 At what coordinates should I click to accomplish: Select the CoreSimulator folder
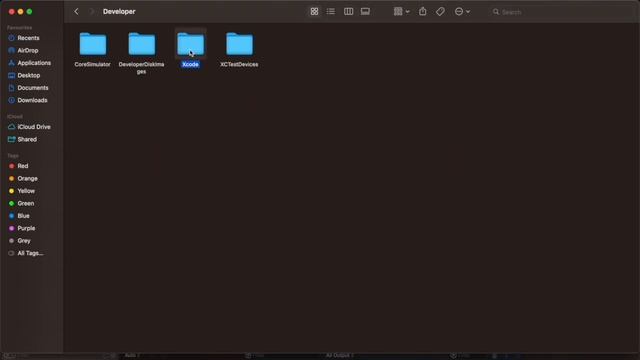pyautogui.click(x=93, y=44)
